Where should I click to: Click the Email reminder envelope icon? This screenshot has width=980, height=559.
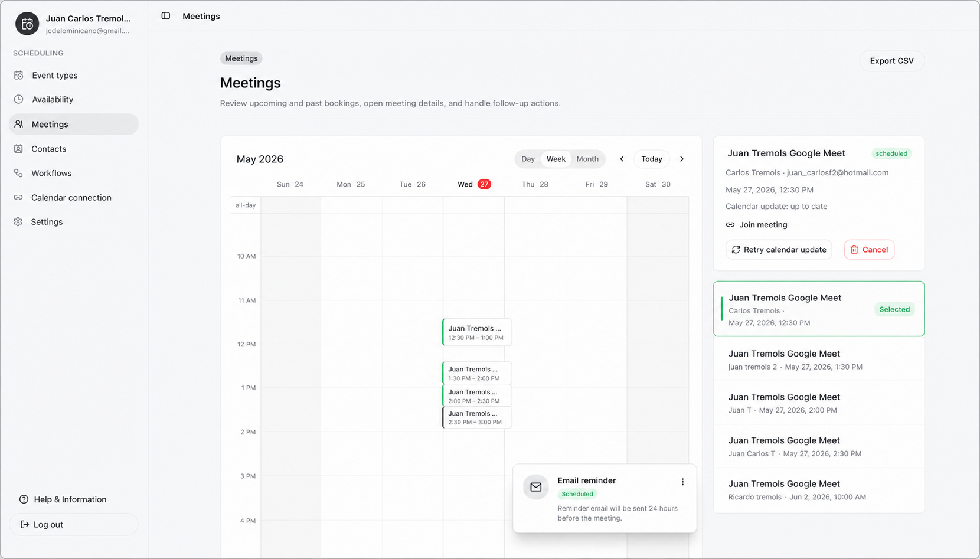click(536, 487)
